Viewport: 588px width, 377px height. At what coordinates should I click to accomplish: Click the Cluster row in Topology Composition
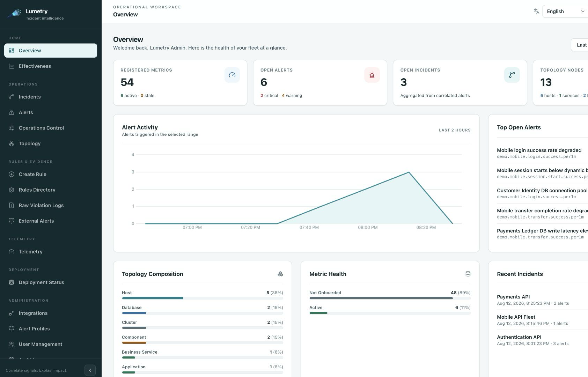click(203, 325)
